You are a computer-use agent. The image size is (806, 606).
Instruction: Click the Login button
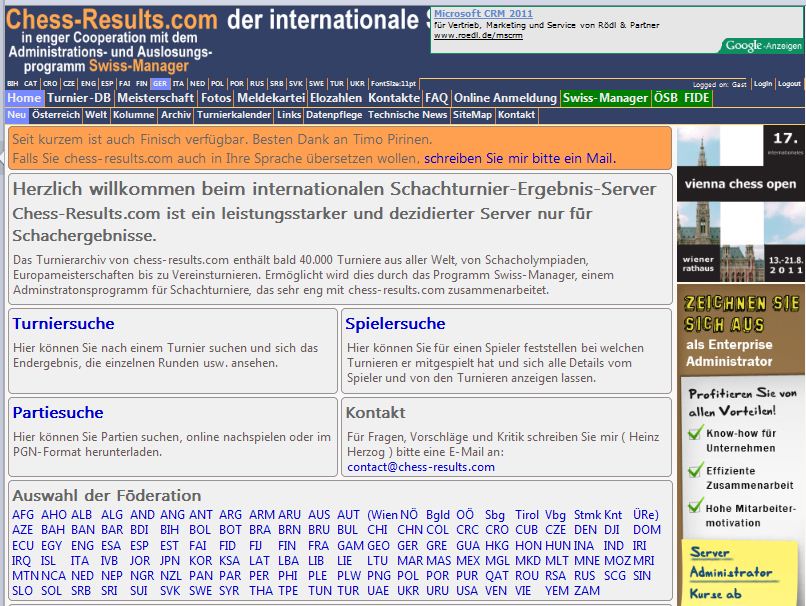click(x=763, y=84)
